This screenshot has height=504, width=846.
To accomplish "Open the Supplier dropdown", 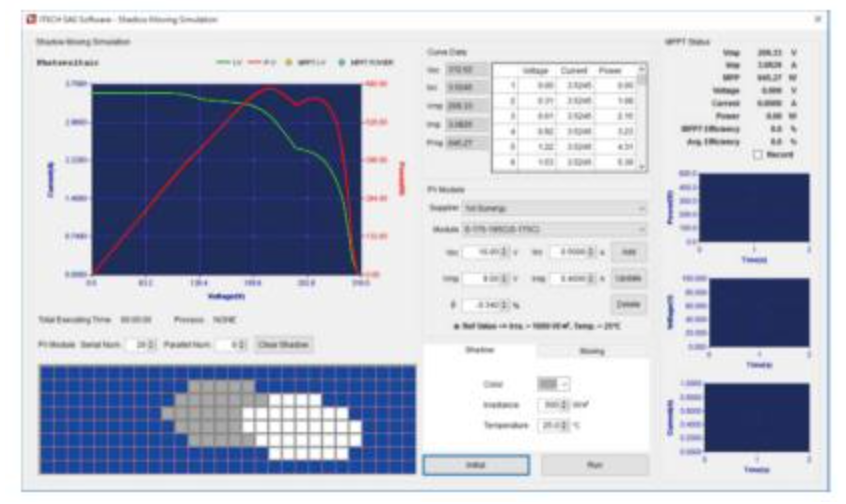I will point(554,208).
